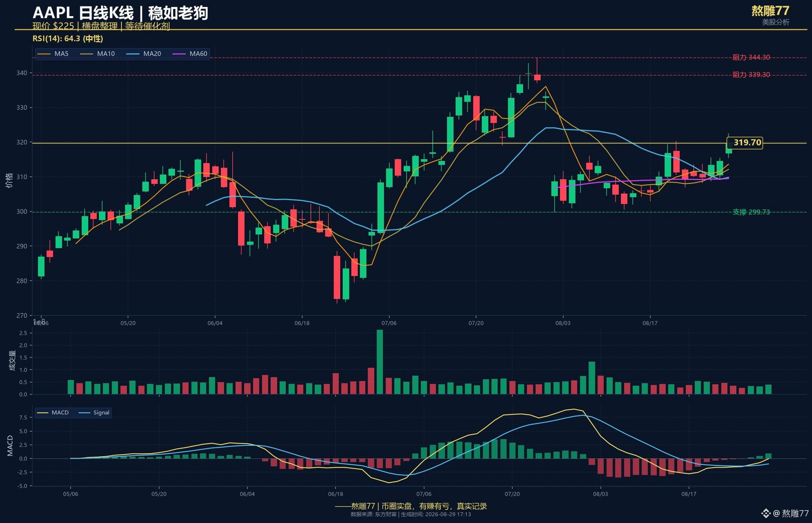This screenshot has width=812, height=523.
Task: Click the "阻力 344.30" resistance label
Action: coord(751,57)
